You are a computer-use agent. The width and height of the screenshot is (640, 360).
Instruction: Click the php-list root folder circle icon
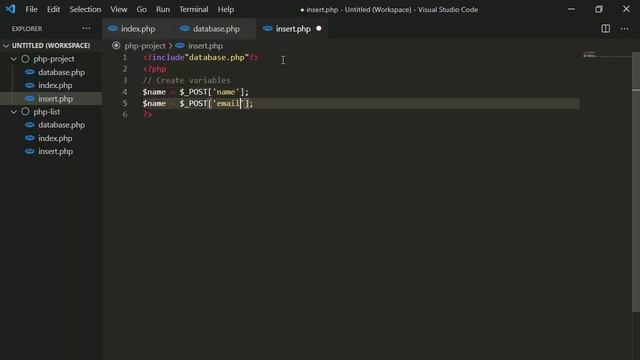25,111
